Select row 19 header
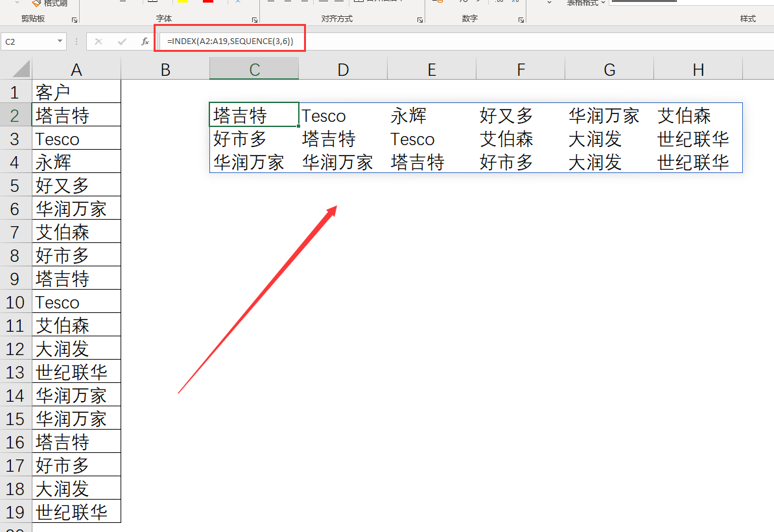The height and width of the screenshot is (532, 774). 16,512
